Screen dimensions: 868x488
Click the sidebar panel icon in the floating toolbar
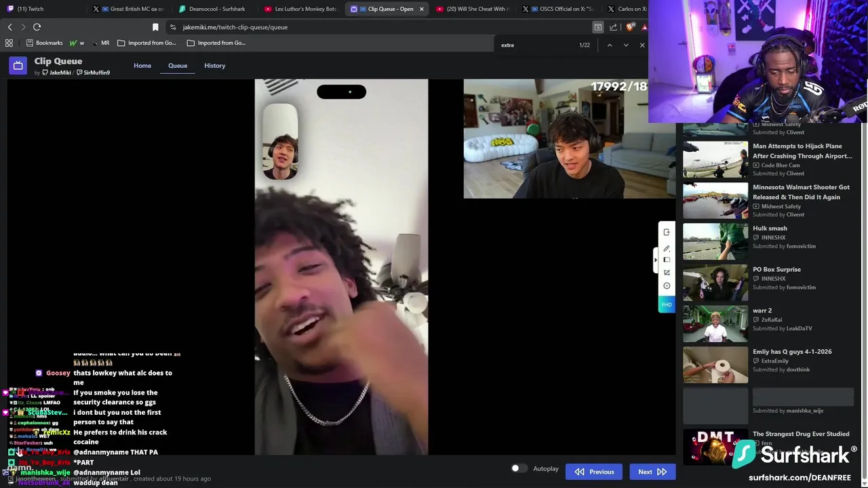click(667, 260)
